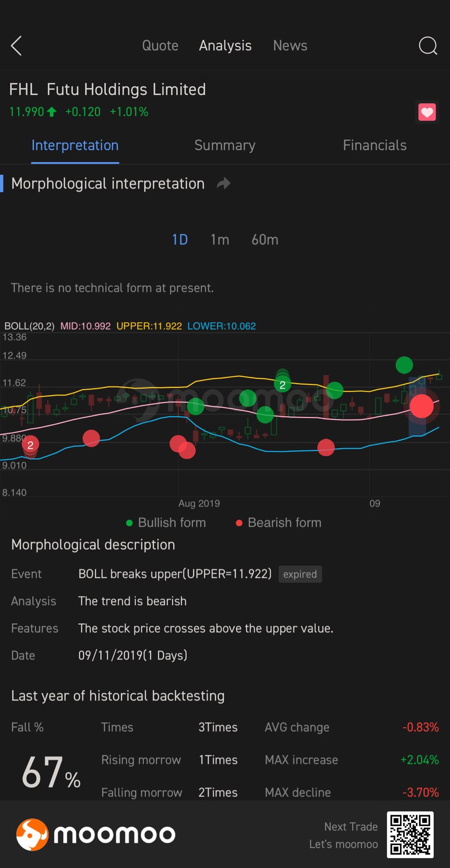Open the search magnifier icon
This screenshot has height=868, width=450.
[428, 46]
